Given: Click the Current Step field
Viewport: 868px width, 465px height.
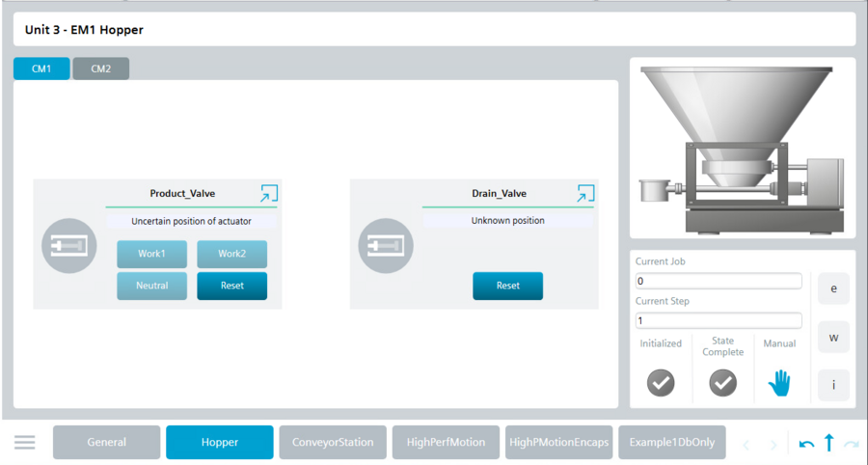Looking at the screenshot, I should (719, 320).
